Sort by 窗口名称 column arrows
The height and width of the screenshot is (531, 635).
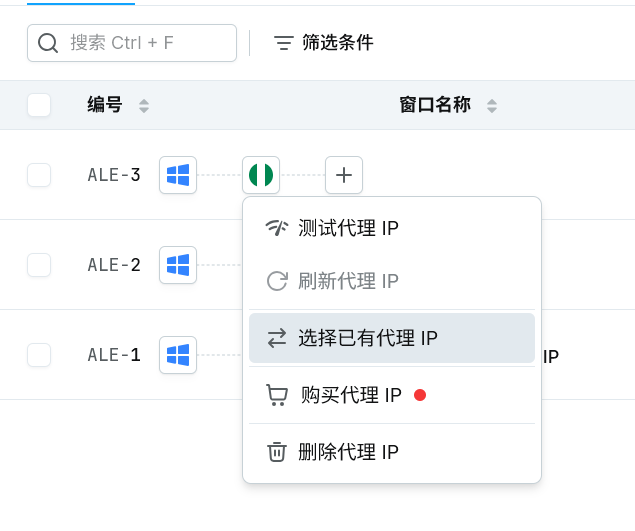(492, 106)
